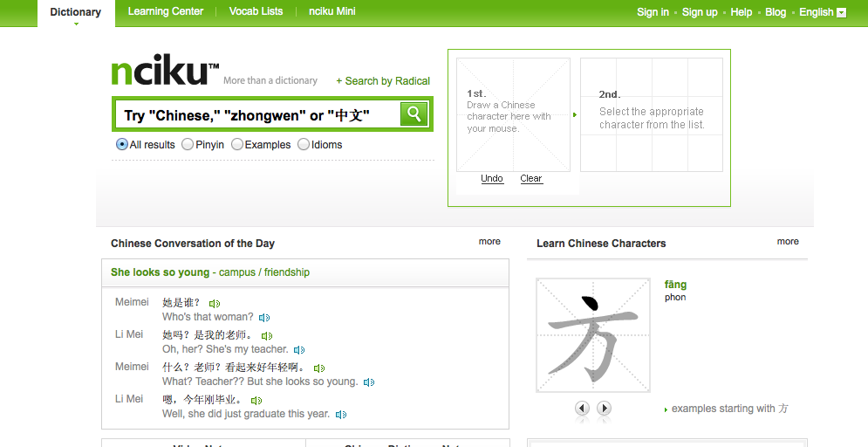Viewport: 868px width, 447px height.
Task: Play audio for "Well, she did just graduate this year."
Action: [x=341, y=415]
